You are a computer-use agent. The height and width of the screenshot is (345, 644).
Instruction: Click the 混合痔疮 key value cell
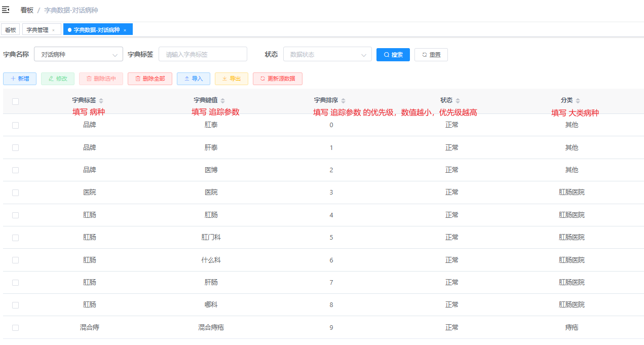[x=211, y=327]
